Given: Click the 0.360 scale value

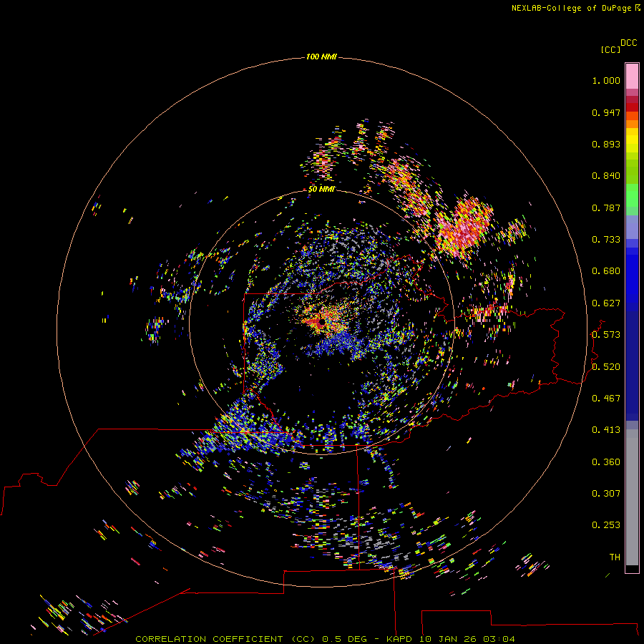Looking at the screenshot, I should coord(606,462).
